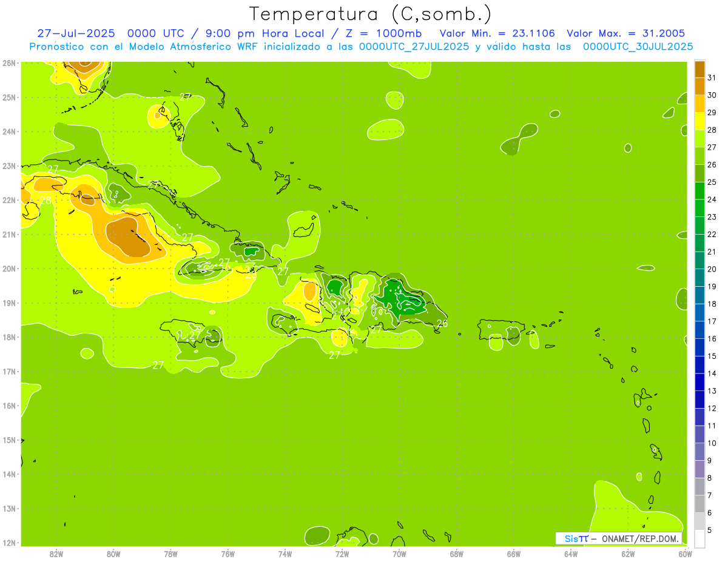The height and width of the screenshot is (562, 728).
Task: Click the "24N" latitude axis label
Action: click(x=9, y=132)
